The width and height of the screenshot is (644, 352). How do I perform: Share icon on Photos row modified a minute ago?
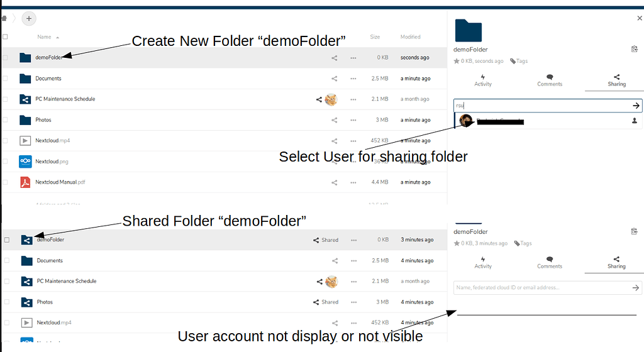point(335,120)
